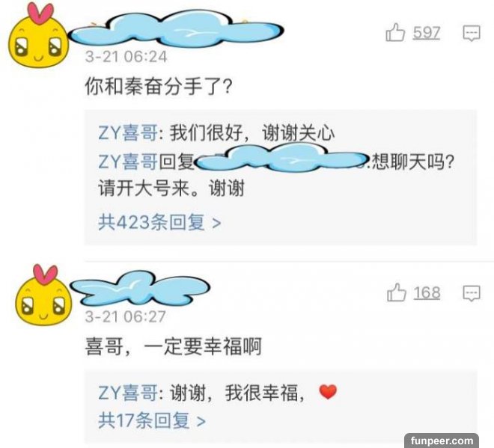Open blurred username of second commenter
Screen dimensions: 494x448
tap(139, 289)
